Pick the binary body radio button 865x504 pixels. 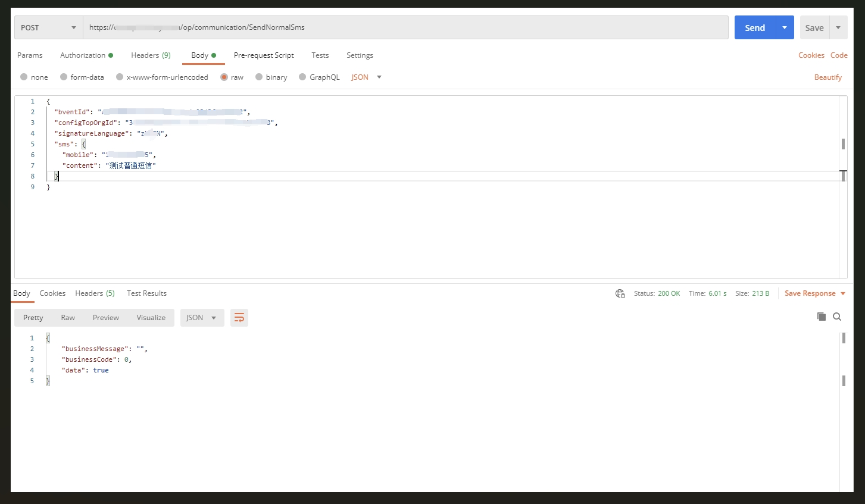click(259, 77)
